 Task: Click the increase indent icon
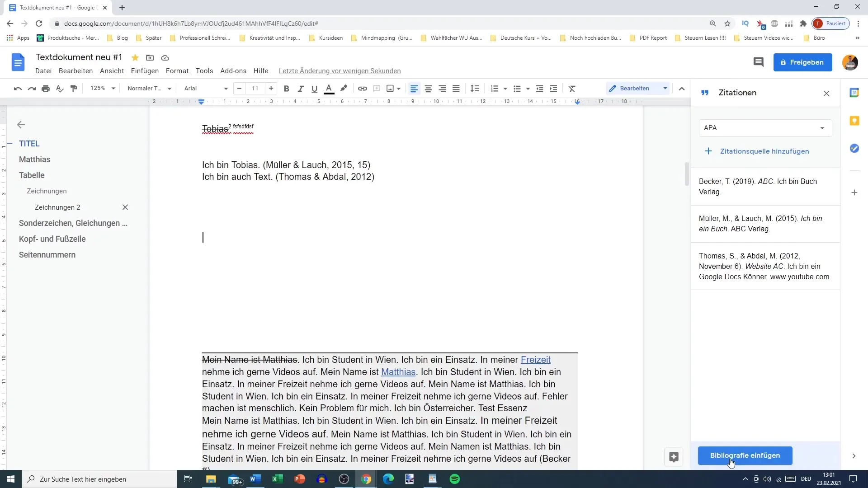[553, 88]
